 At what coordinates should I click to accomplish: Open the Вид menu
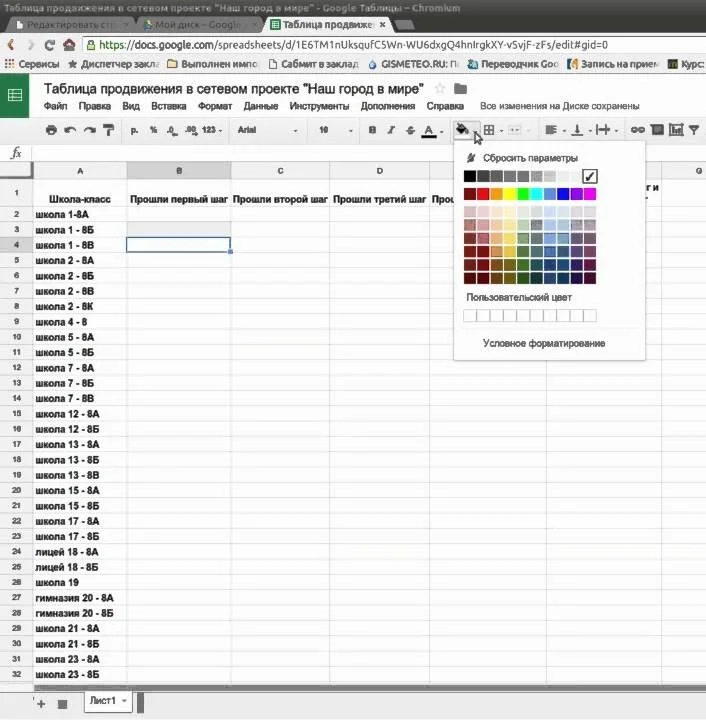pyautogui.click(x=131, y=106)
